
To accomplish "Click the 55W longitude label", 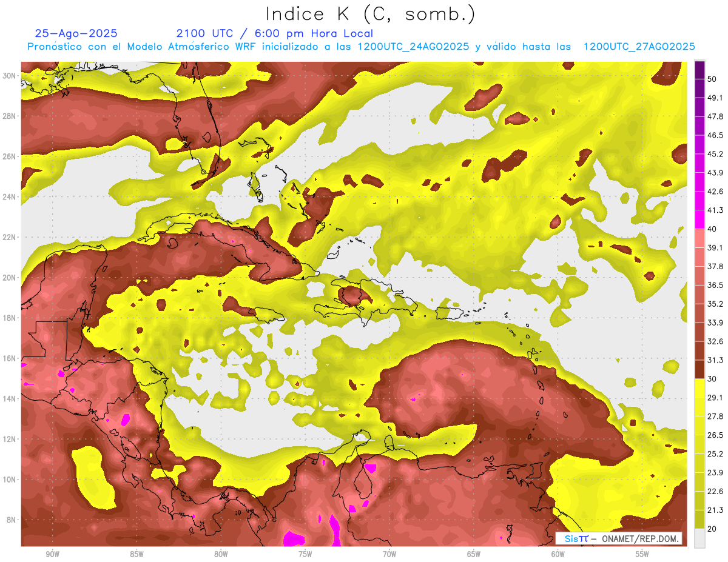I will 642,554.
